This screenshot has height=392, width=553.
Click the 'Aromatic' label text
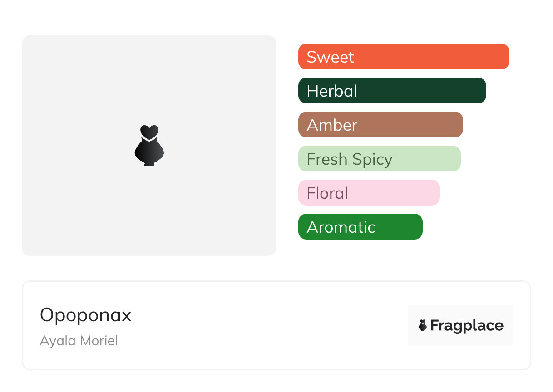tap(341, 227)
